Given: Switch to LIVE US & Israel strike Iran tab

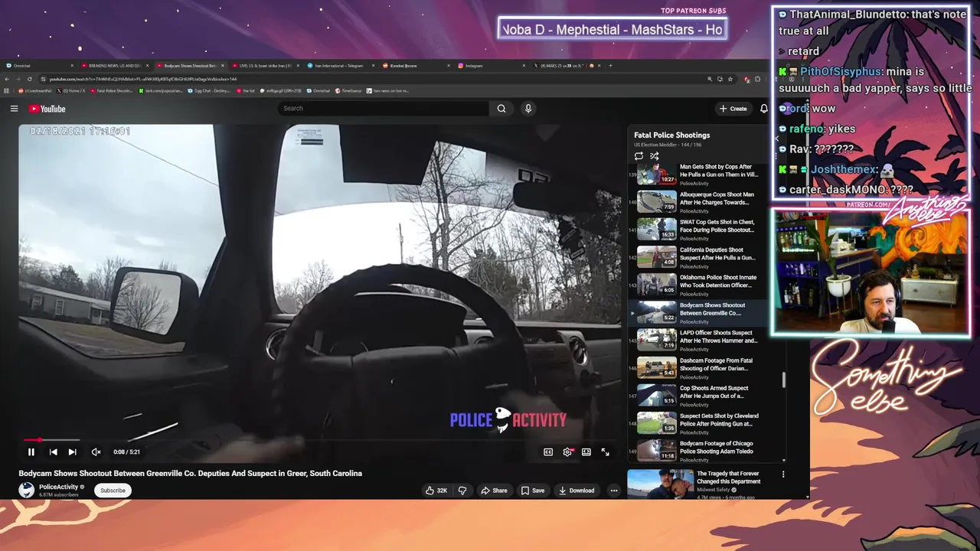Looking at the screenshot, I should (x=265, y=66).
